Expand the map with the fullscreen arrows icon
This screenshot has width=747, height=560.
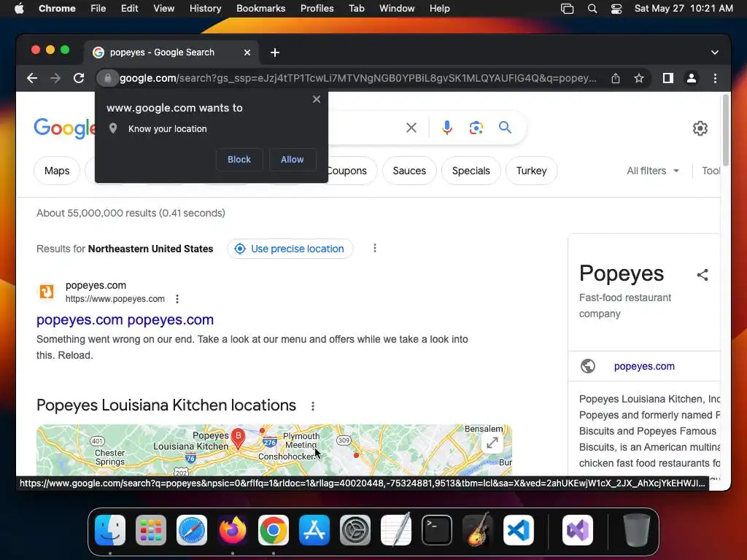coord(492,443)
